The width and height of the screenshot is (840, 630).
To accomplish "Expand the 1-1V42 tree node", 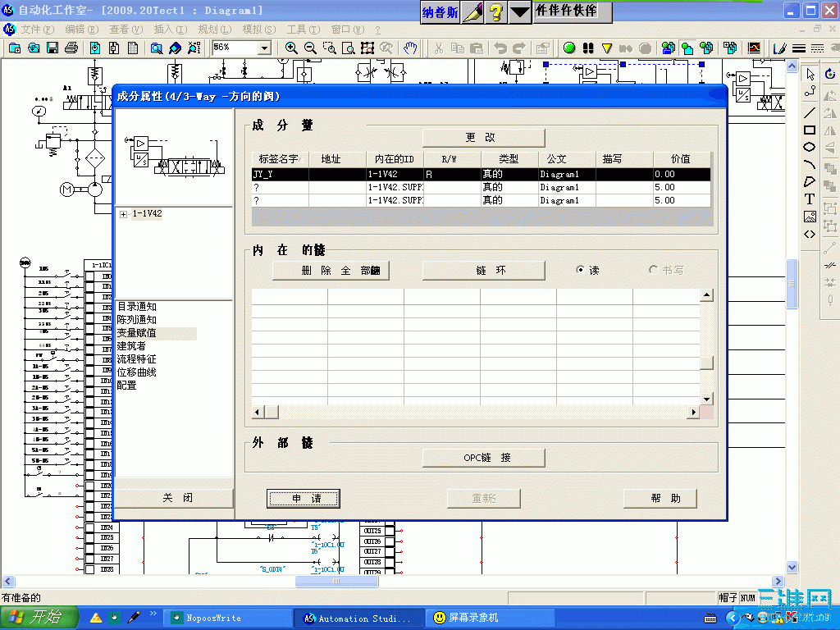I will pos(123,214).
